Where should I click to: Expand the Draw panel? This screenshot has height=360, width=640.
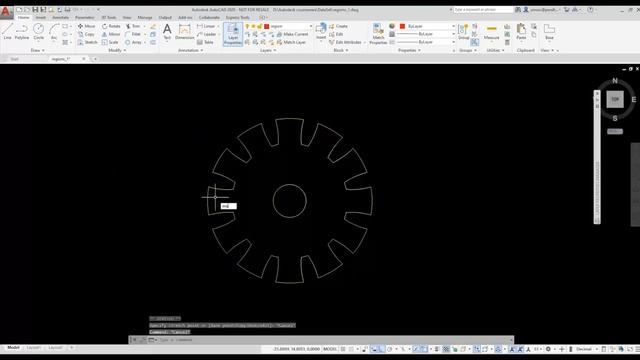coord(38,51)
